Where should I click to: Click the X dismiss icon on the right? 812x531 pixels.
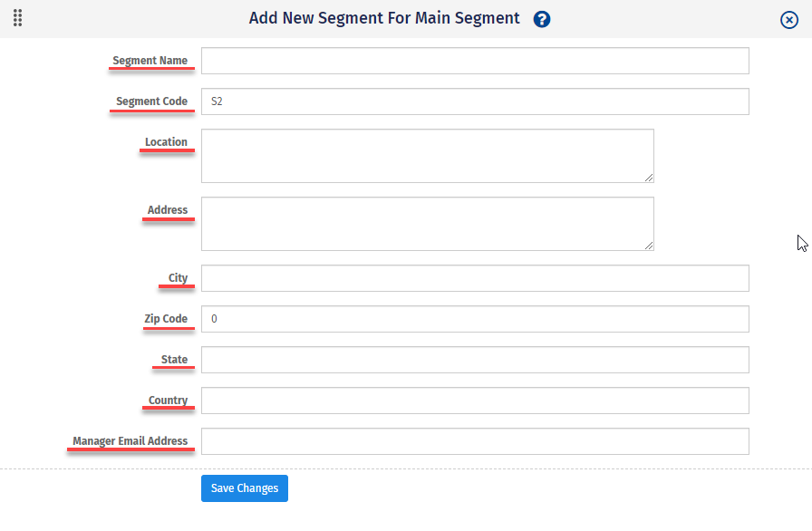tap(788, 19)
